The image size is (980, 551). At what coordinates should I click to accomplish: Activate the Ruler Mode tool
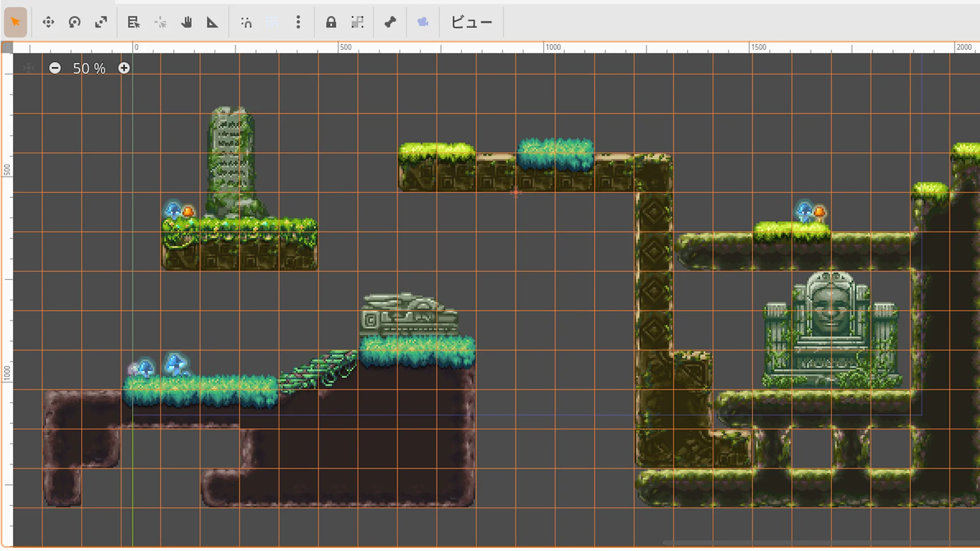(x=212, y=22)
